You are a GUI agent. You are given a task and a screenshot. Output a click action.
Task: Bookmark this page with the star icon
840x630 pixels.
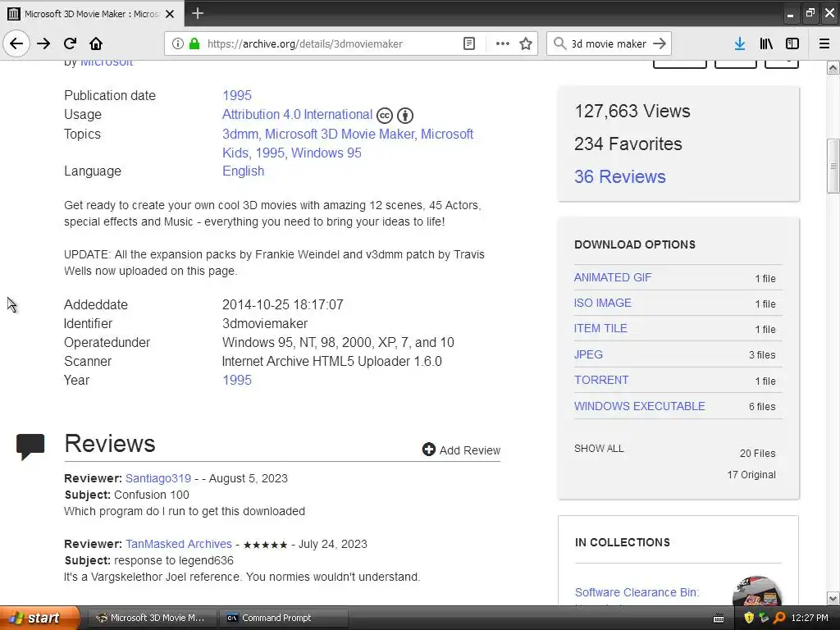[x=526, y=43]
